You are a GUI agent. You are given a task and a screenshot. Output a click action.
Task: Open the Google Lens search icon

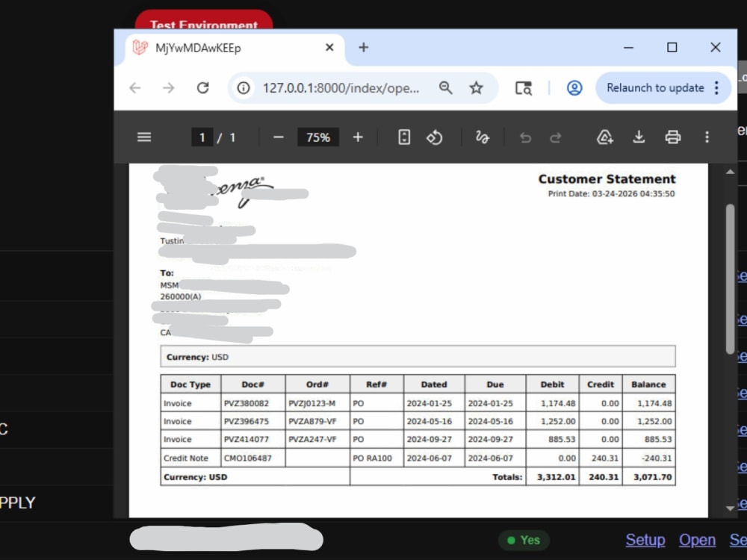(524, 88)
